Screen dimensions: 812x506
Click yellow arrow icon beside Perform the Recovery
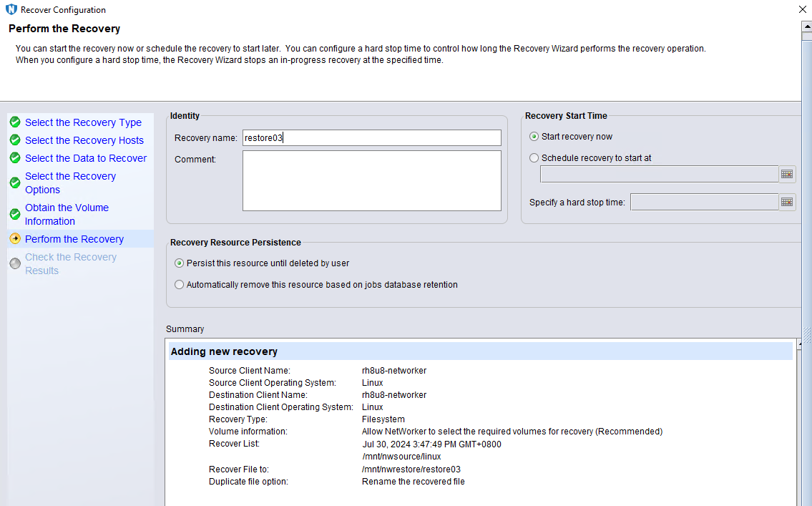pos(15,239)
